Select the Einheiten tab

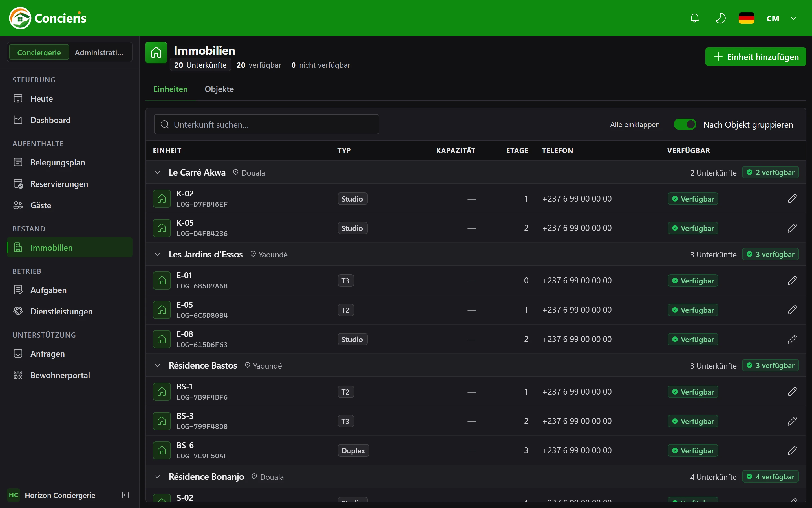(171, 89)
